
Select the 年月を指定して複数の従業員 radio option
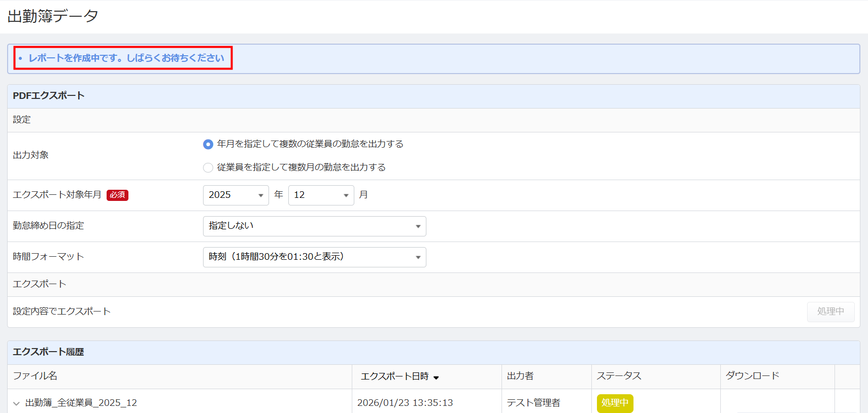(x=208, y=145)
